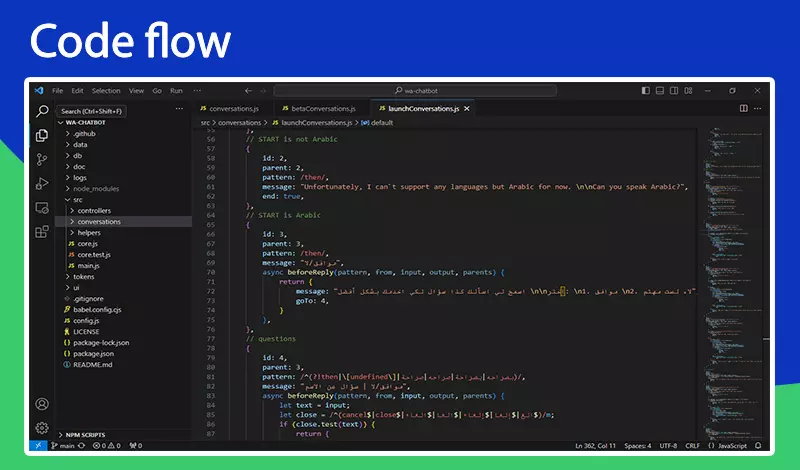Expand the data folder
The height and width of the screenshot is (470, 800).
(123, 144)
